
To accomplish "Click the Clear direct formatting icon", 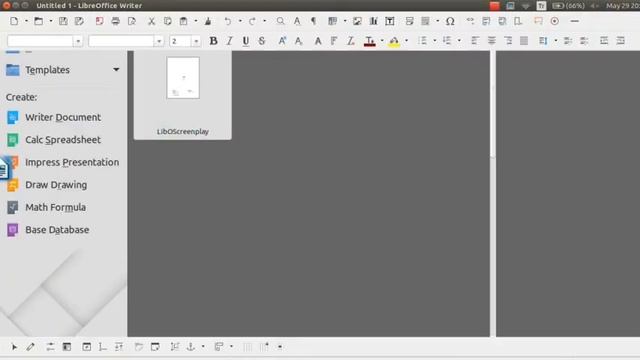I will (351, 41).
